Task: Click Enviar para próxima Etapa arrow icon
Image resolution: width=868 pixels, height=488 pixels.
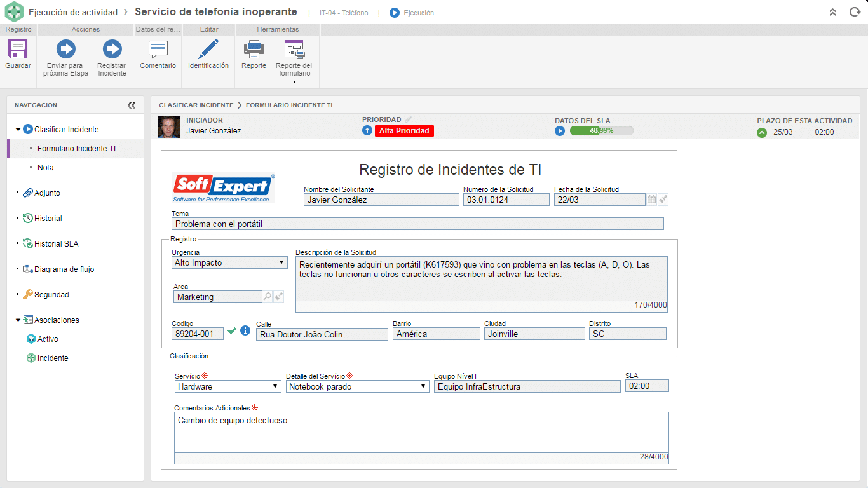Action: (x=66, y=49)
